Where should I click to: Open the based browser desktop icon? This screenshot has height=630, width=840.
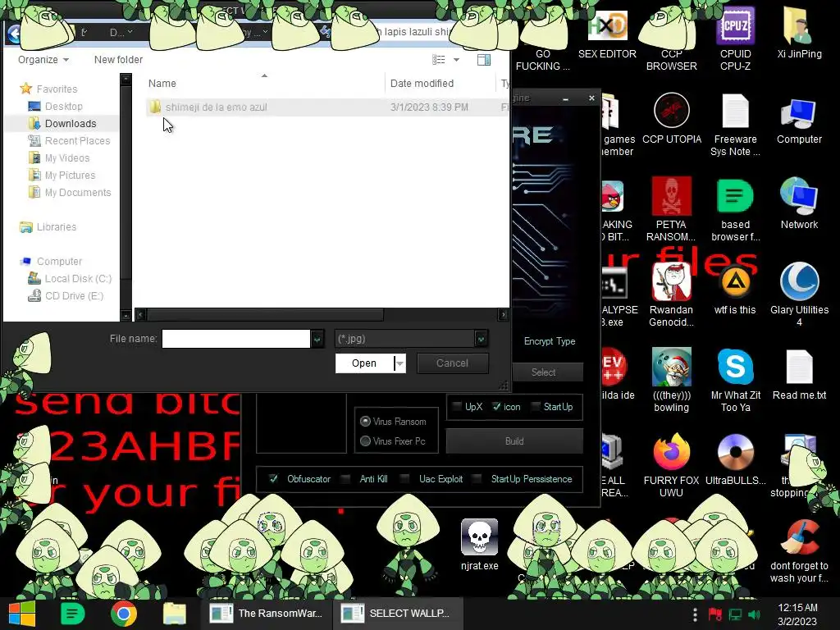coord(735,209)
